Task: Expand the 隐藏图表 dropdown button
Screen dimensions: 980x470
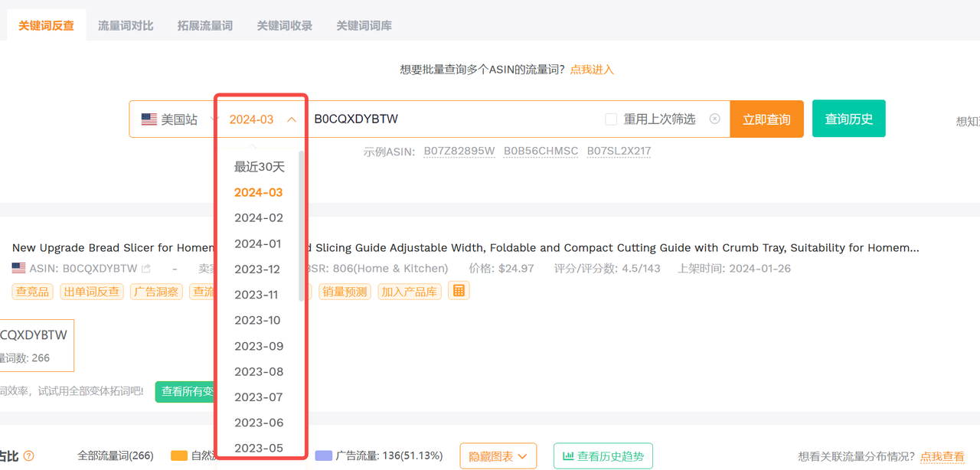Action: (498, 456)
